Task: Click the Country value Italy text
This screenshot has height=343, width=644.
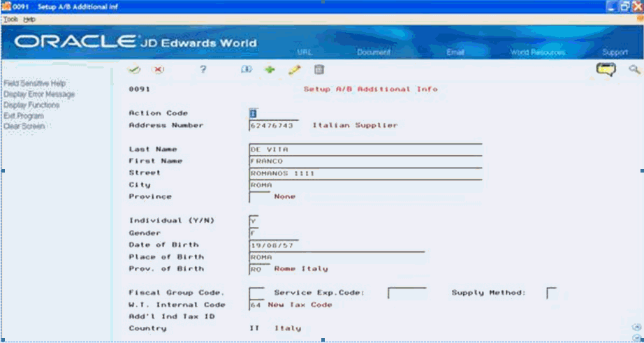Action: 288,328
